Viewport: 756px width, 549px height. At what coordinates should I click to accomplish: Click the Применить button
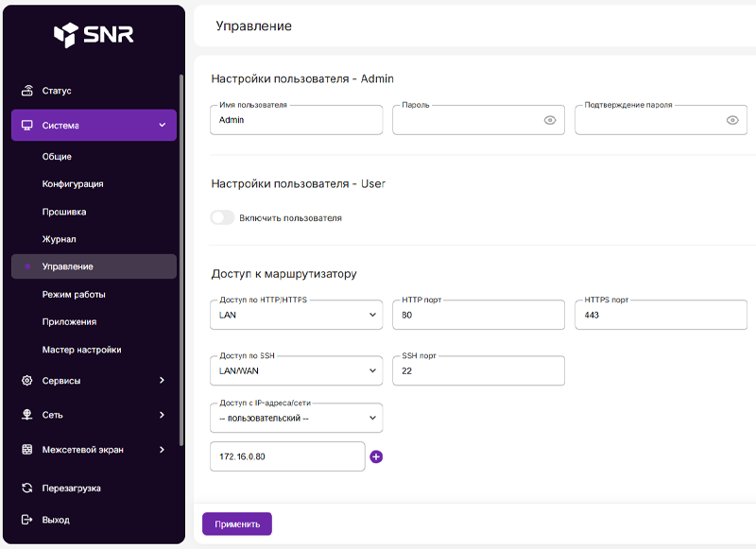coord(237,523)
